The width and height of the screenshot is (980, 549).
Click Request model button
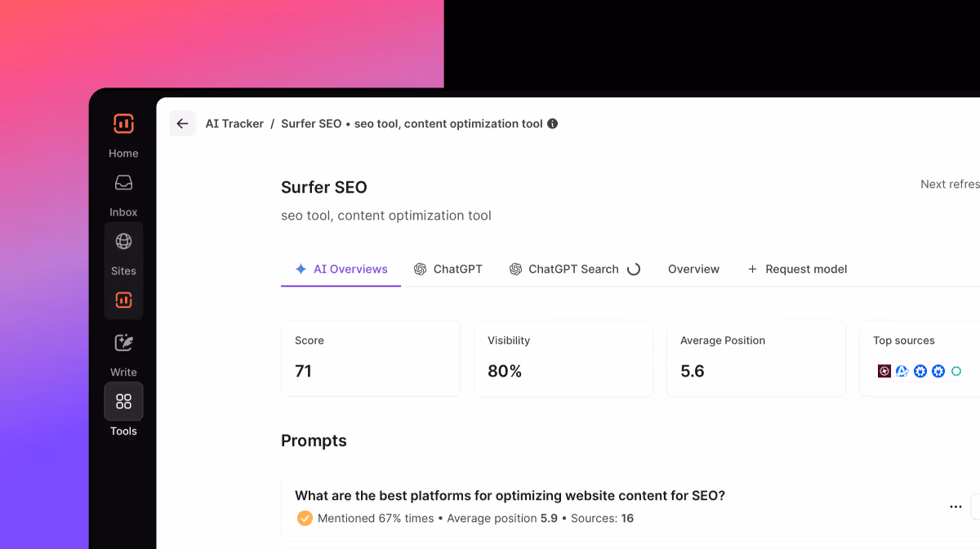[797, 269]
